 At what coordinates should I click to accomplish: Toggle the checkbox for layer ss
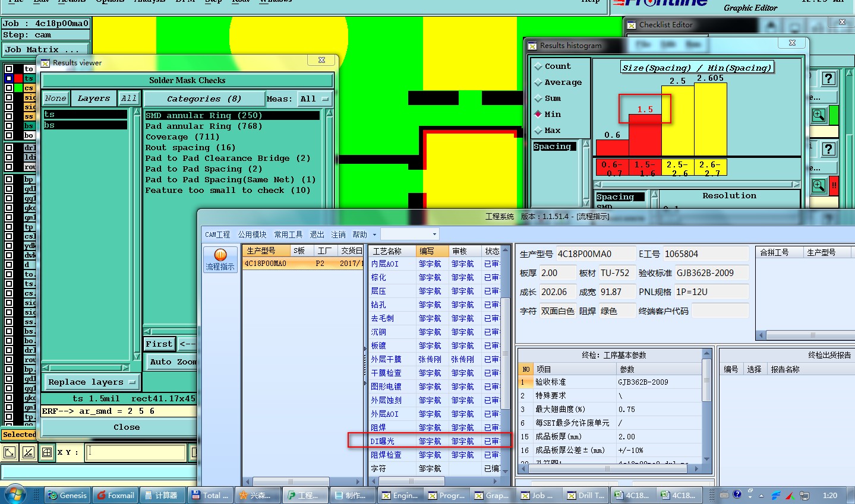[x=9, y=116]
